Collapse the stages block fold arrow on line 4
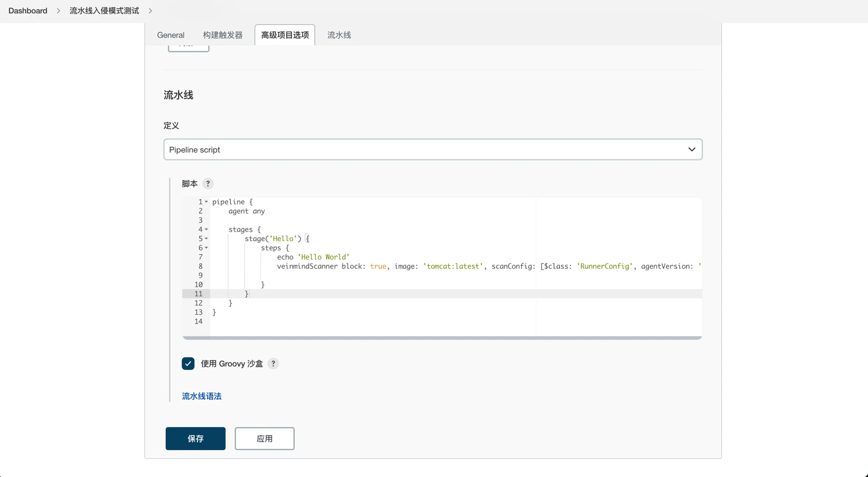The height and width of the screenshot is (477, 868). (206, 230)
